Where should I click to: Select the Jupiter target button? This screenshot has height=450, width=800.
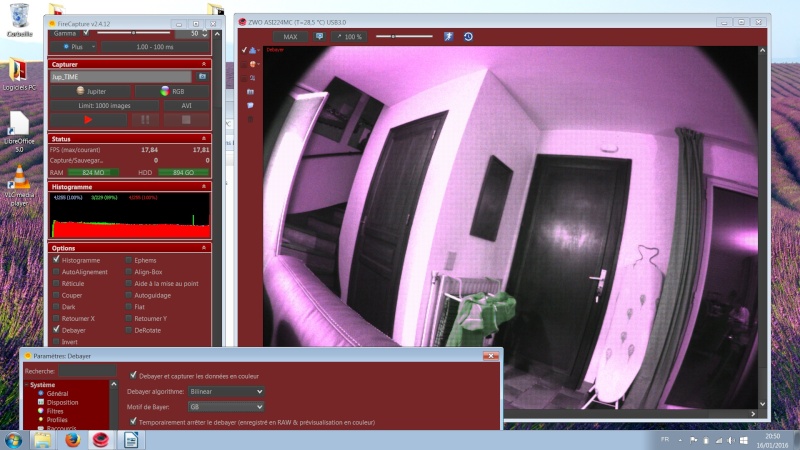tap(91, 91)
